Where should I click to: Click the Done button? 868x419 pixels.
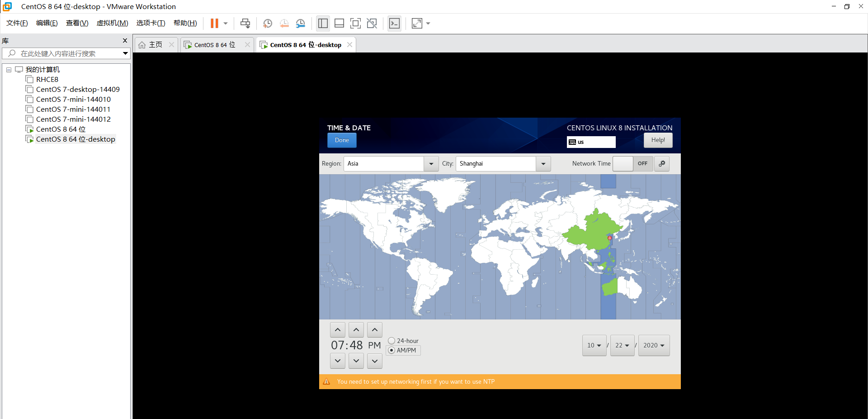pyautogui.click(x=342, y=140)
